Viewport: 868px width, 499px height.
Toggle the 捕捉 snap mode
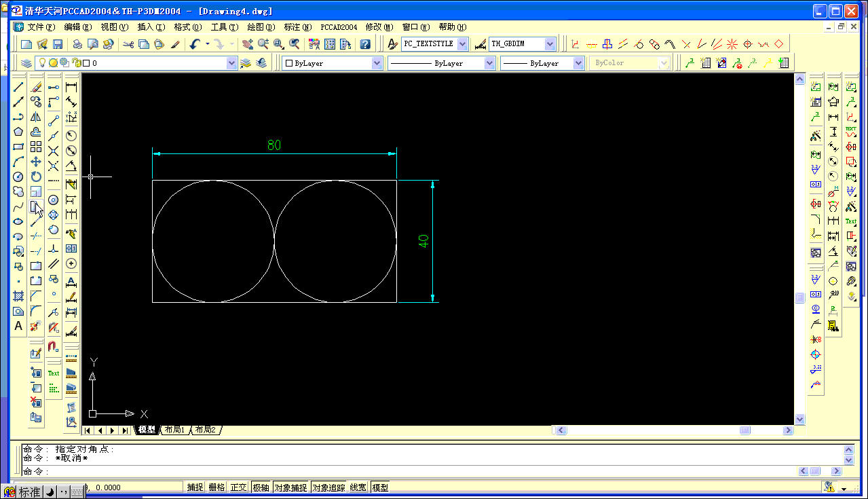pos(195,487)
